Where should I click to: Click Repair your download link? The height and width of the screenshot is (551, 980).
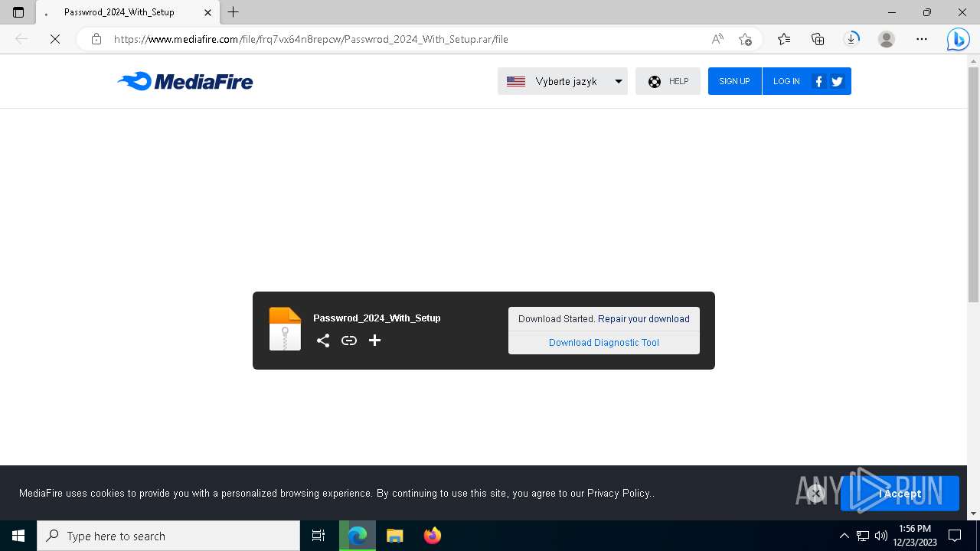pos(644,319)
